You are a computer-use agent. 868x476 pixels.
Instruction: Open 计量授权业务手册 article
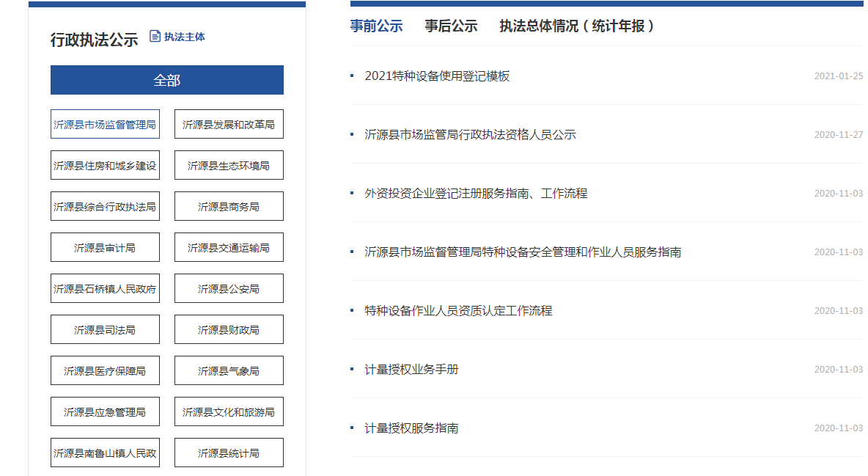411,370
